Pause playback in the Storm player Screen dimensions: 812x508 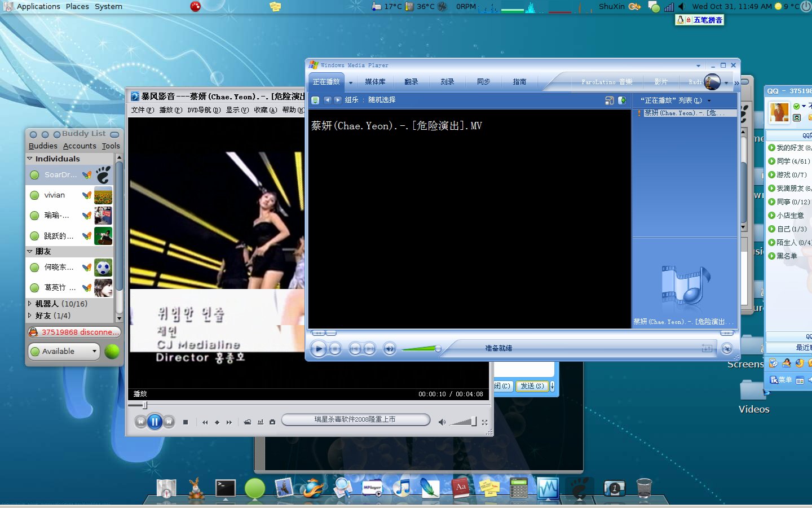155,422
